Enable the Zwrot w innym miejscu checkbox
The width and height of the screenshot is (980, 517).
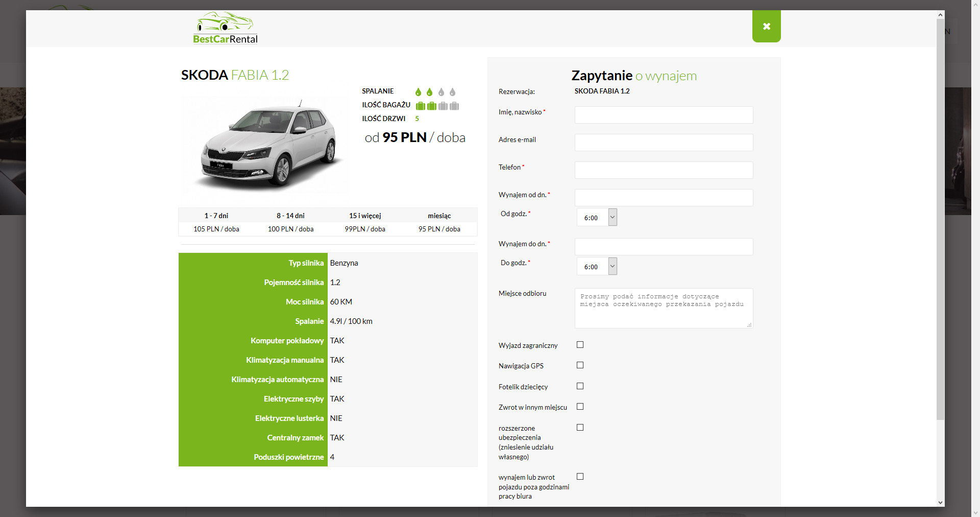(580, 407)
